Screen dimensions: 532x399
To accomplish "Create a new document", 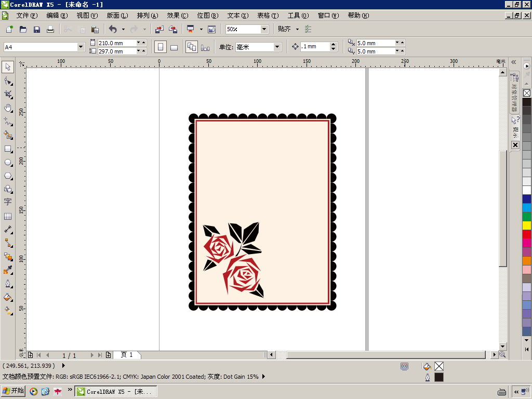I will pos(9,29).
